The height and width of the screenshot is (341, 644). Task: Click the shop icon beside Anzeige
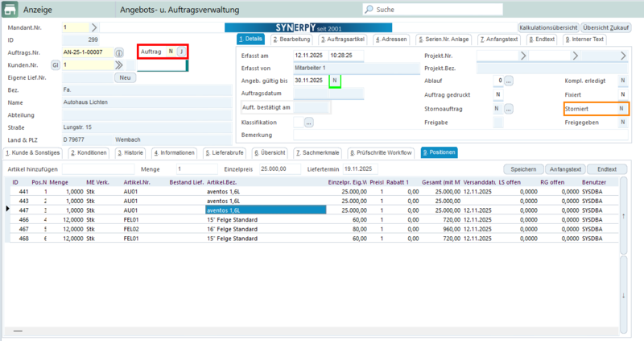pyautogui.click(x=11, y=10)
